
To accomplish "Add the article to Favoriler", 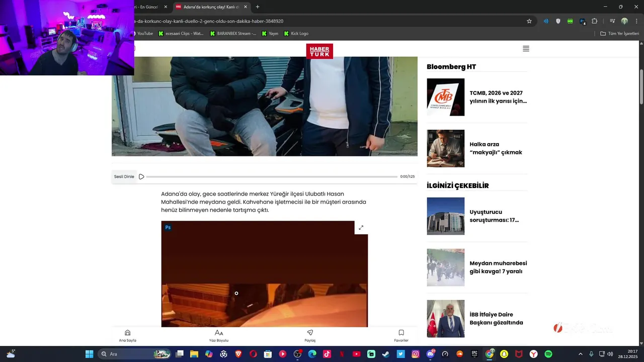I will [401, 336].
